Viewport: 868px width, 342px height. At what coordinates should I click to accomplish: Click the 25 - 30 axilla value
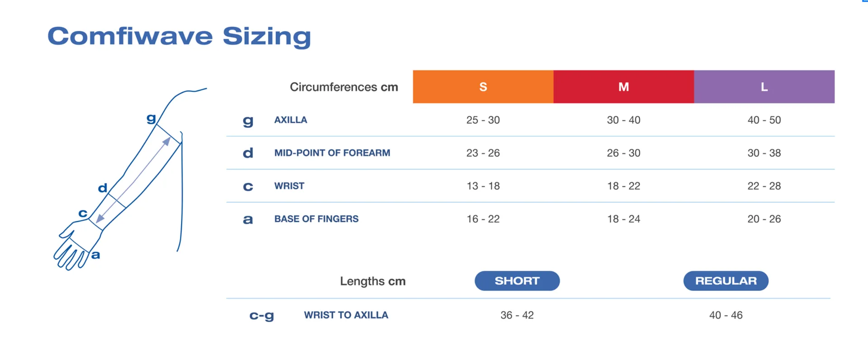pos(483,120)
